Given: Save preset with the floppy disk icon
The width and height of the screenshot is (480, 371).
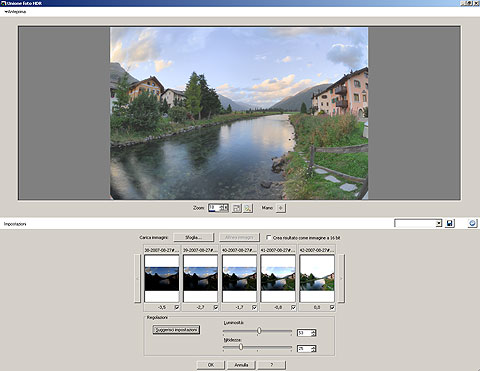Looking at the screenshot, I should tap(450, 223).
